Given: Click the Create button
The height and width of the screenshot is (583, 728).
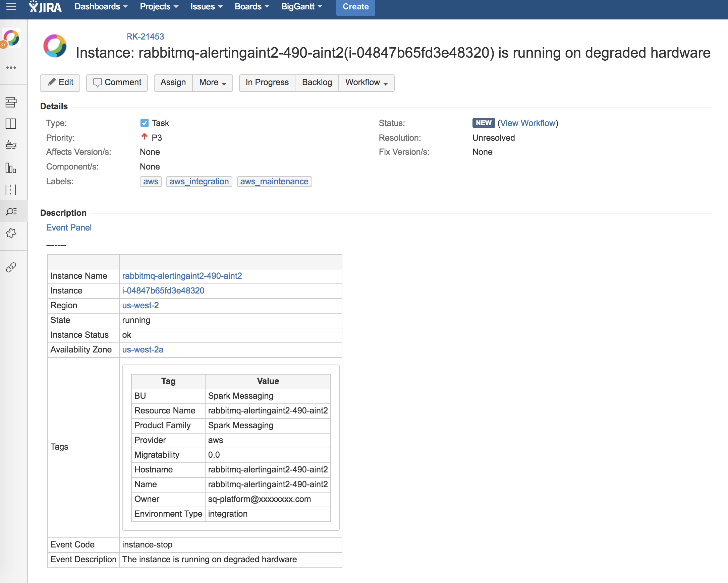Looking at the screenshot, I should pos(355,6).
